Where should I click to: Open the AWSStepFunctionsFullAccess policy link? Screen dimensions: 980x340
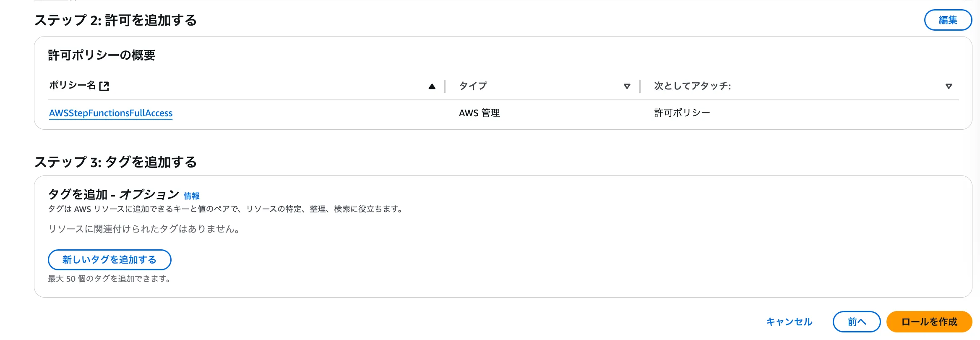point(111,113)
